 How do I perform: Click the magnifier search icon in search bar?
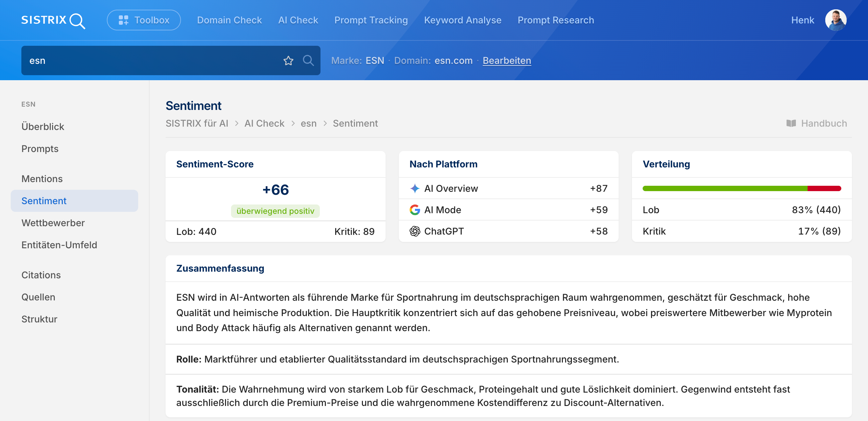308,61
